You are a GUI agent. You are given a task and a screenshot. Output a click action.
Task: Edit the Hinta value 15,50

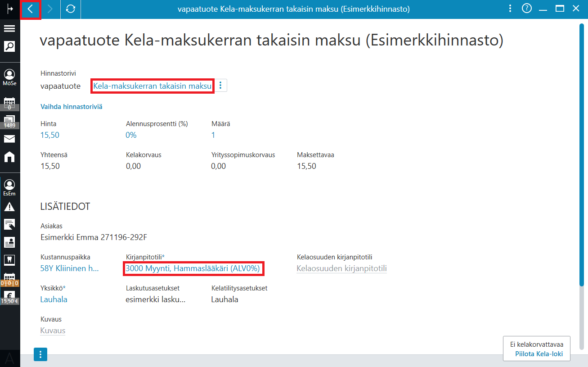click(x=50, y=135)
